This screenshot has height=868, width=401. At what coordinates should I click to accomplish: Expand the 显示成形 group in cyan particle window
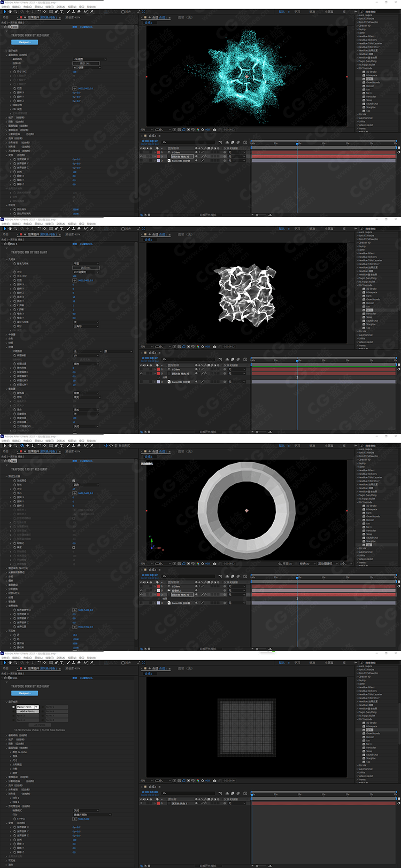point(7,51)
